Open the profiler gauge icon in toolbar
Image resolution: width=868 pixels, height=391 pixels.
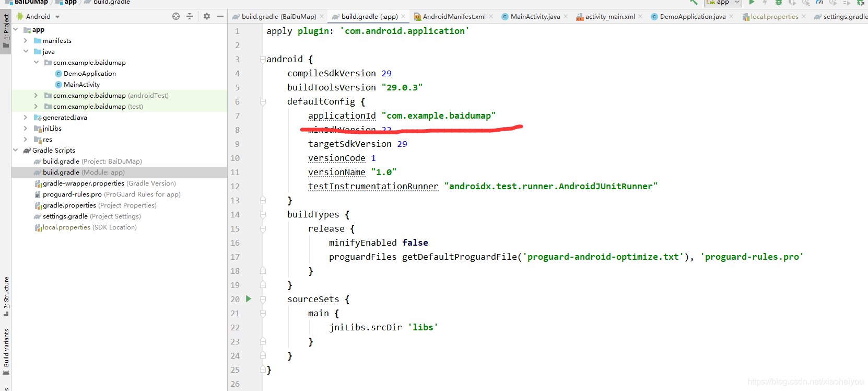(x=819, y=2)
